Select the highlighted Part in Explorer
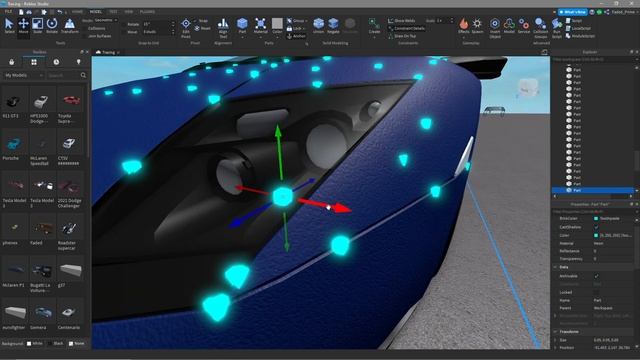640x360 pixels. 593,190
